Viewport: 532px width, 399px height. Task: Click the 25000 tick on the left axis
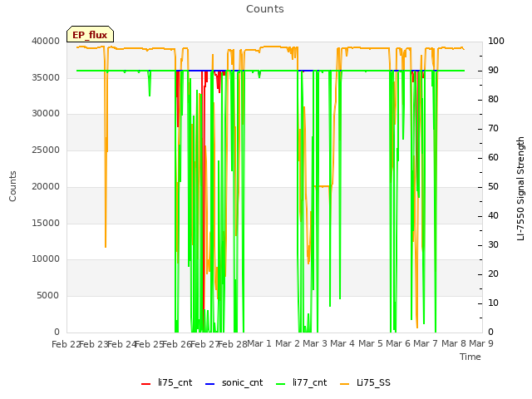pos(46,150)
